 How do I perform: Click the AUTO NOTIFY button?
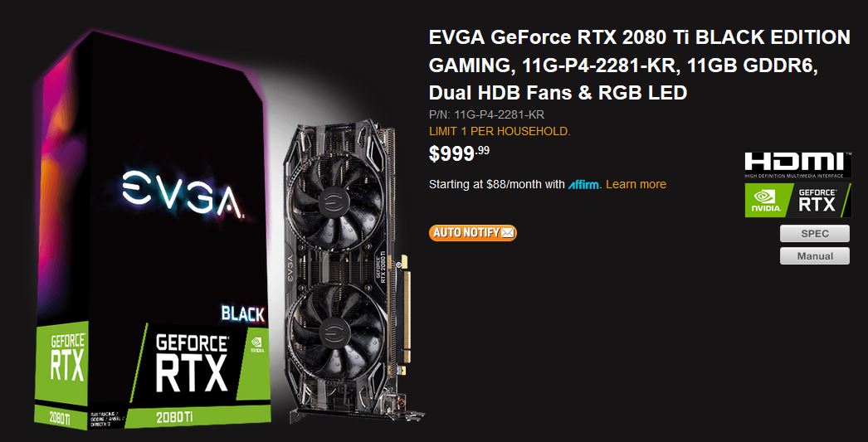coord(472,233)
